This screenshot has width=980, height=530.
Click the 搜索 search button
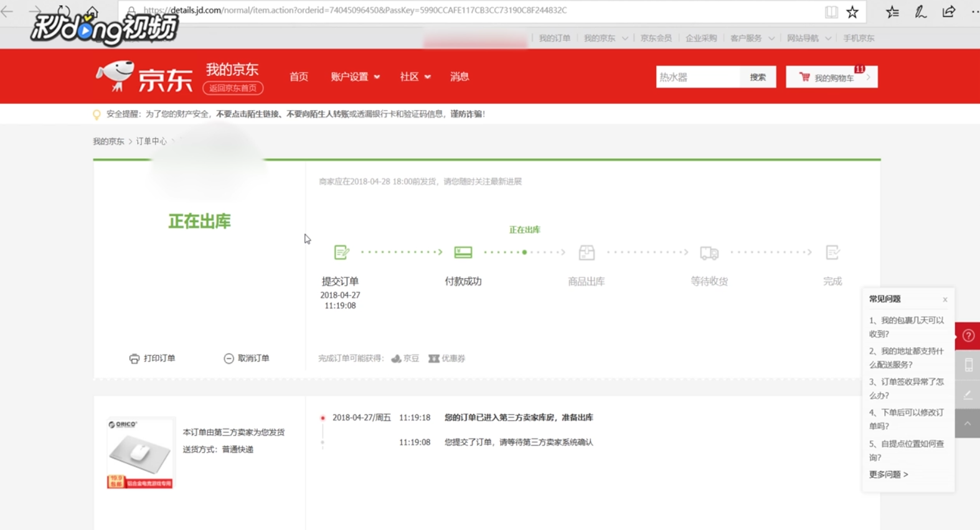[x=758, y=77]
